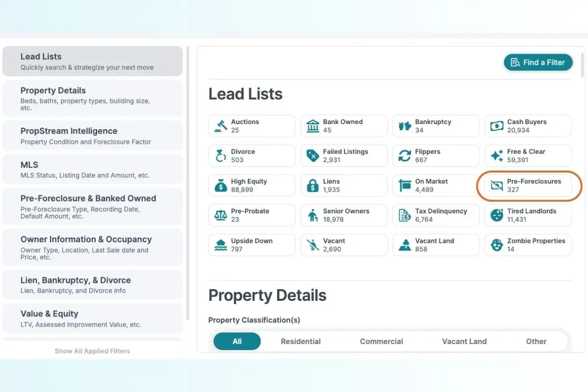Select the Pre-Foreclosures filter
The width and height of the screenshot is (588, 392).
[528, 186]
